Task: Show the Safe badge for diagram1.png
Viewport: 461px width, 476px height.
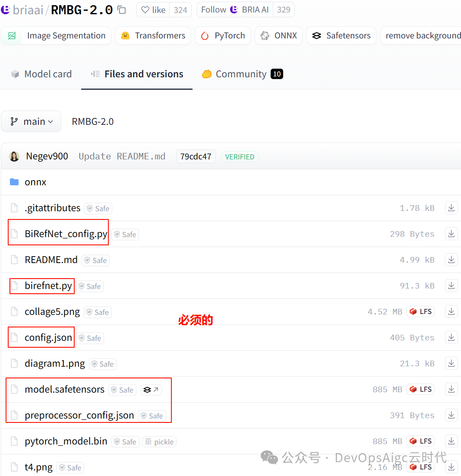Action: [x=103, y=364]
